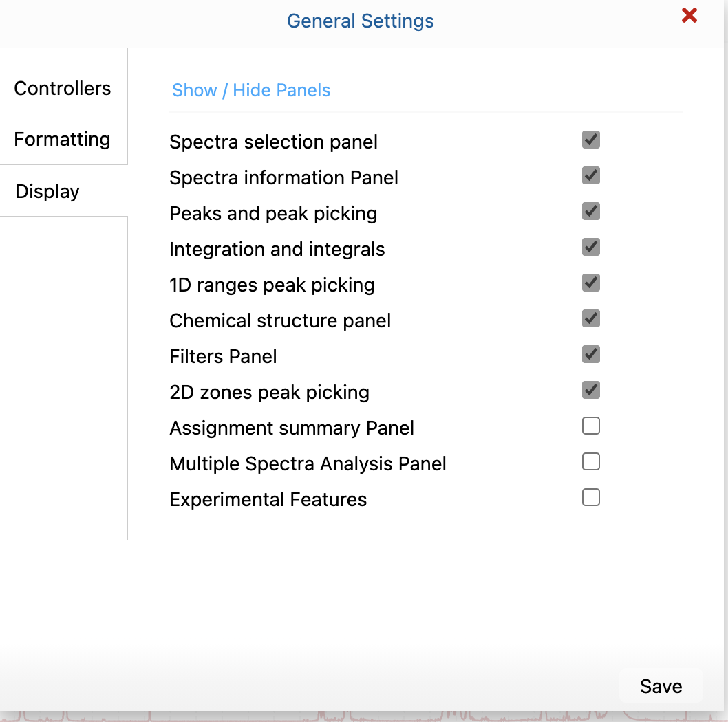The width and height of the screenshot is (728, 722).
Task: Close the General Settings dialog
Action: tap(689, 15)
